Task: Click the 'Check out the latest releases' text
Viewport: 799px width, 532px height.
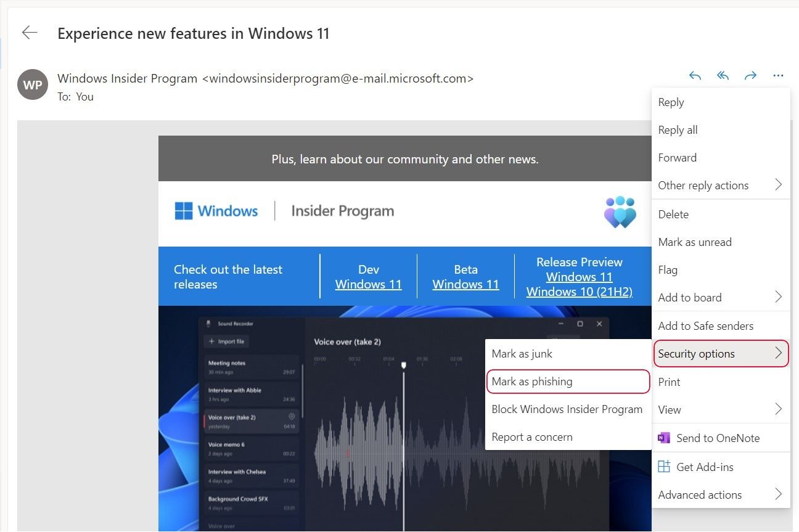Action: pyautogui.click(x=228, y=277)
